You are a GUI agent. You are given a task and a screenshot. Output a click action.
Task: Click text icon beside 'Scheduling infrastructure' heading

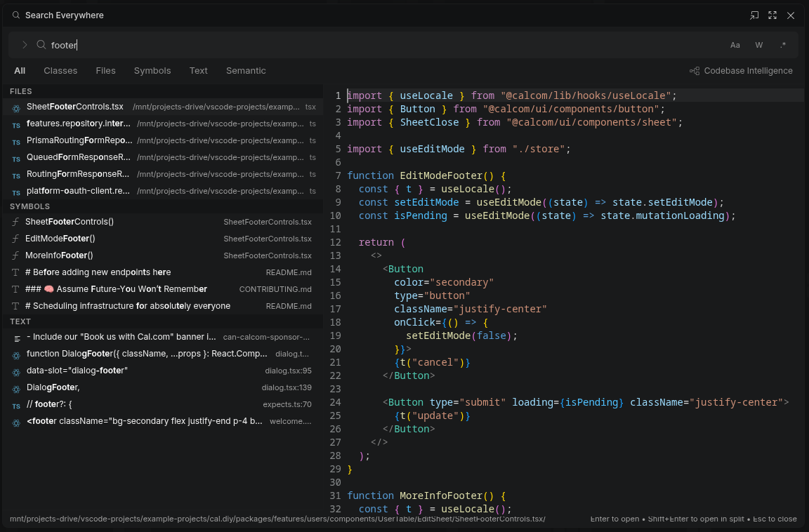tap(15, 306)
